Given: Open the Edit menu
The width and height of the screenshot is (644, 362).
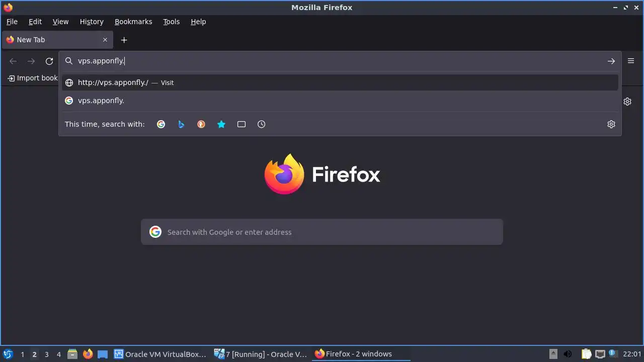Looking at the screenshot, I should (35, 22).
